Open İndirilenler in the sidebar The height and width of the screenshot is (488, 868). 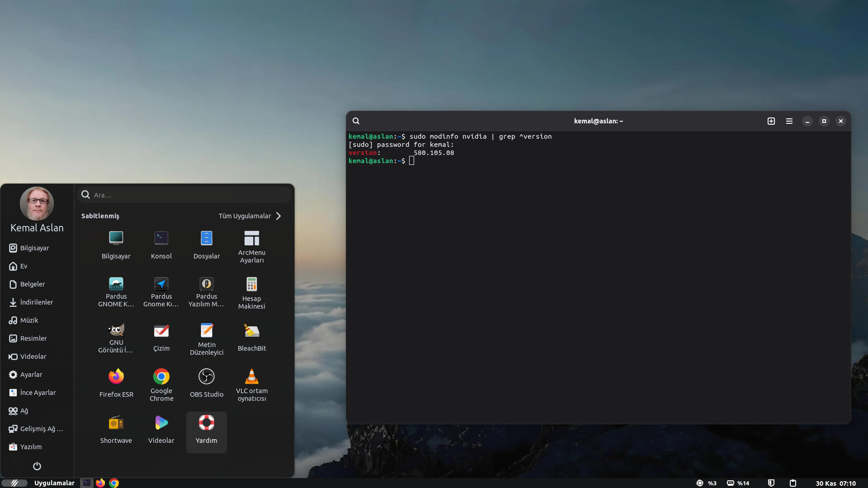click(x=36, y=302)
